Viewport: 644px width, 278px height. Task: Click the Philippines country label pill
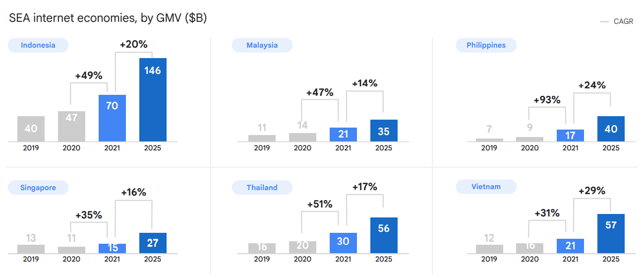[486, 45]
